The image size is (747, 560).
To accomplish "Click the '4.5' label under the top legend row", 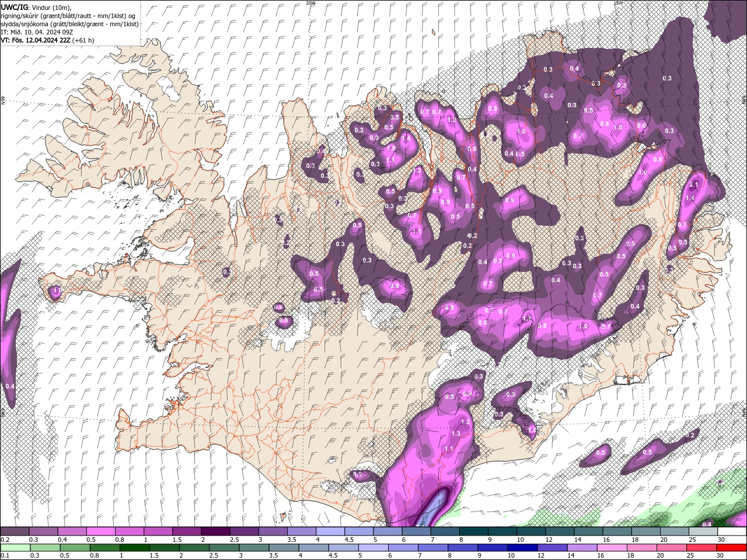I will point(349,540).
